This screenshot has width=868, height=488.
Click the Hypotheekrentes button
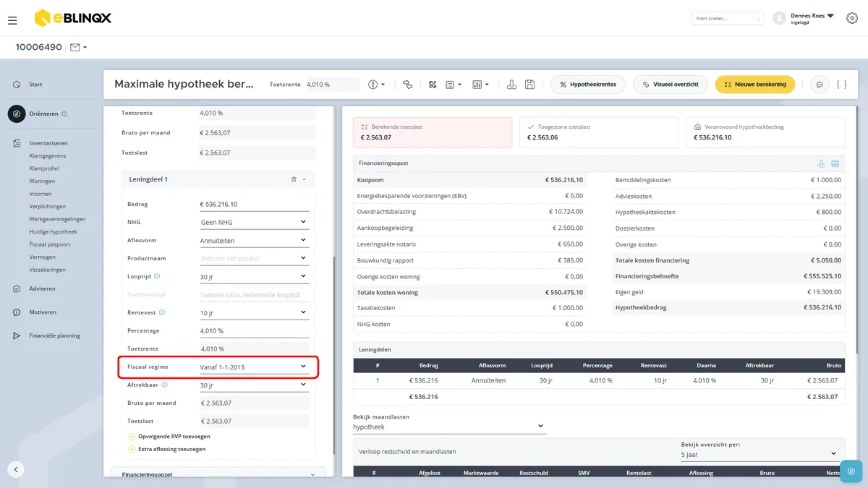pyautogui.click(x=587, y=85)
